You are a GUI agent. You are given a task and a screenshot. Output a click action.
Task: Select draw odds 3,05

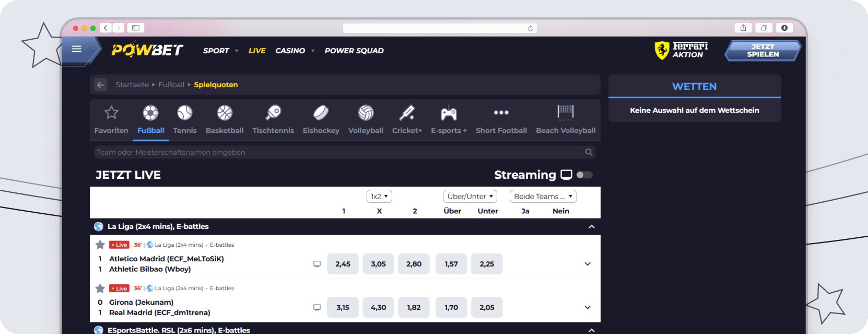click(x=378, y=264)
